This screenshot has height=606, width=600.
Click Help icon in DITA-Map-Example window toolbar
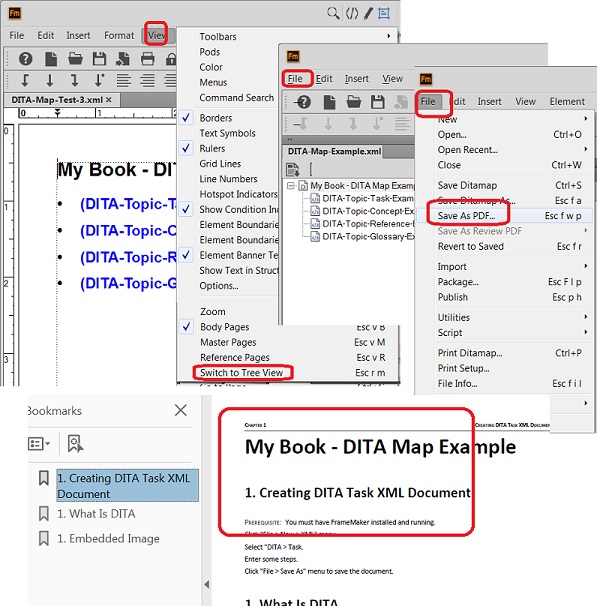pos(303,102)
